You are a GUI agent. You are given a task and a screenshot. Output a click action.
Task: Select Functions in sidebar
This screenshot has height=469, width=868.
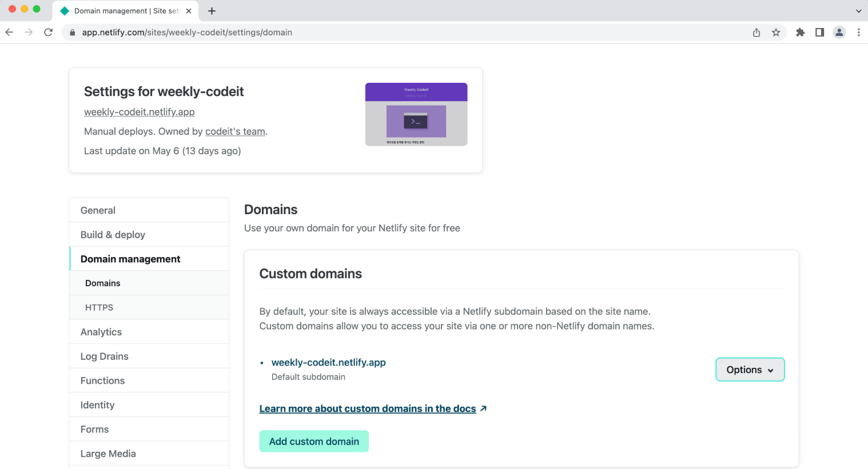coord(149,380)
